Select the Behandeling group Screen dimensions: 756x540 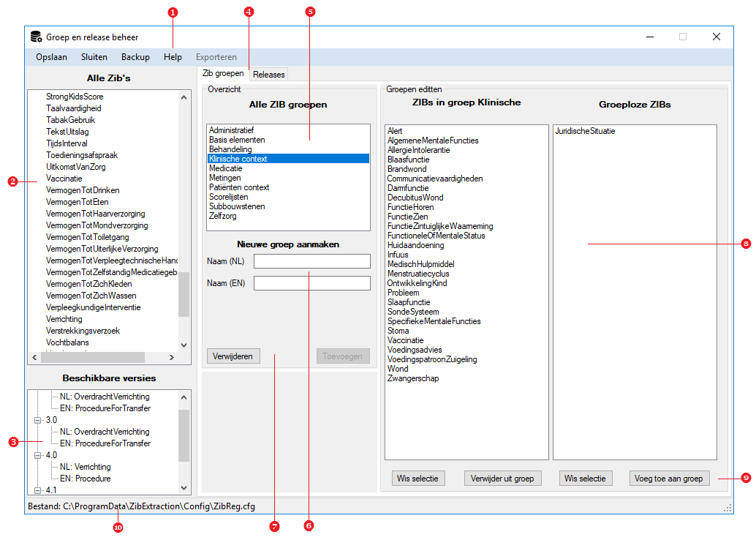(288, 149)
